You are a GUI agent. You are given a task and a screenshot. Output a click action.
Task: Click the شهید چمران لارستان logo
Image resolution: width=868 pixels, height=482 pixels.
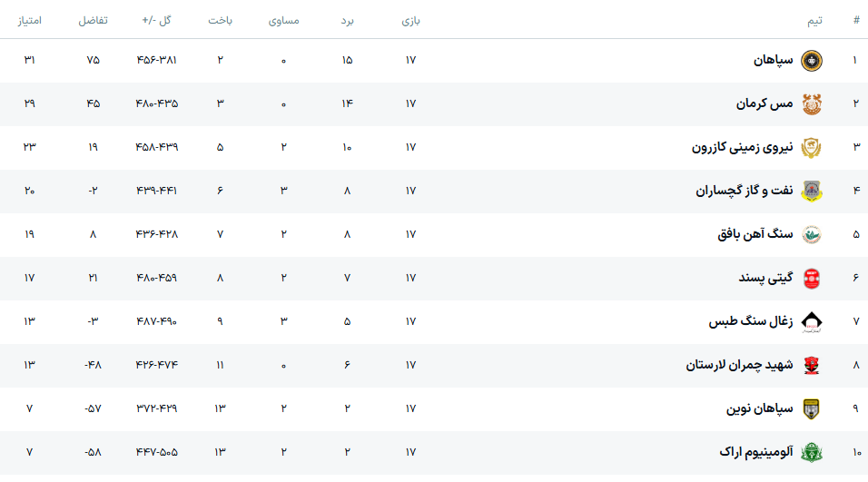click(811, 365)
